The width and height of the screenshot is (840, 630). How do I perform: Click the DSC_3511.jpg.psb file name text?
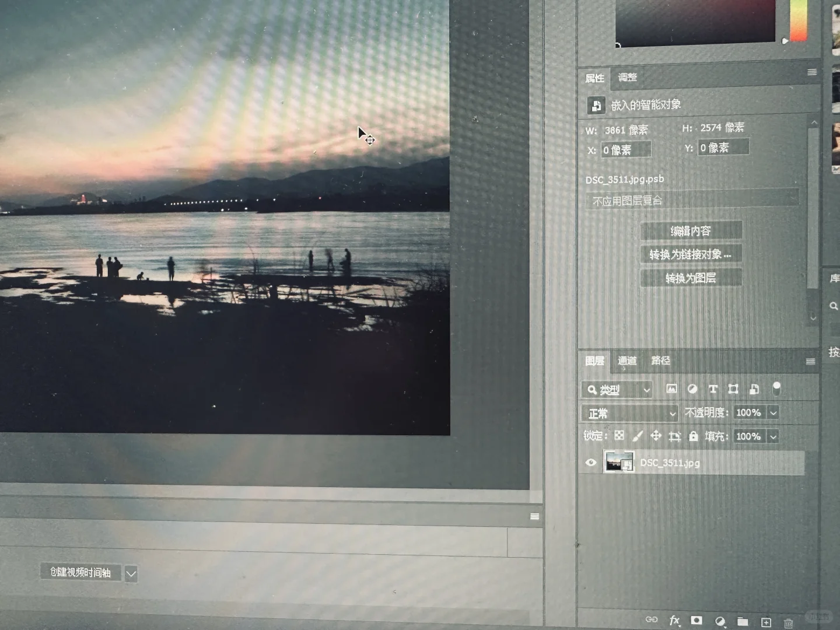click(x=625, y=179)
